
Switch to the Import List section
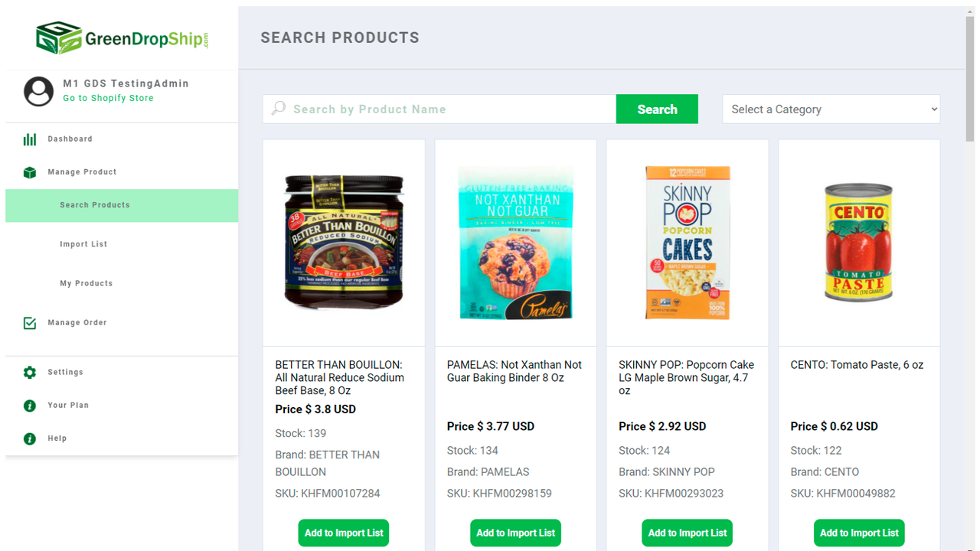tap(83, 243)
